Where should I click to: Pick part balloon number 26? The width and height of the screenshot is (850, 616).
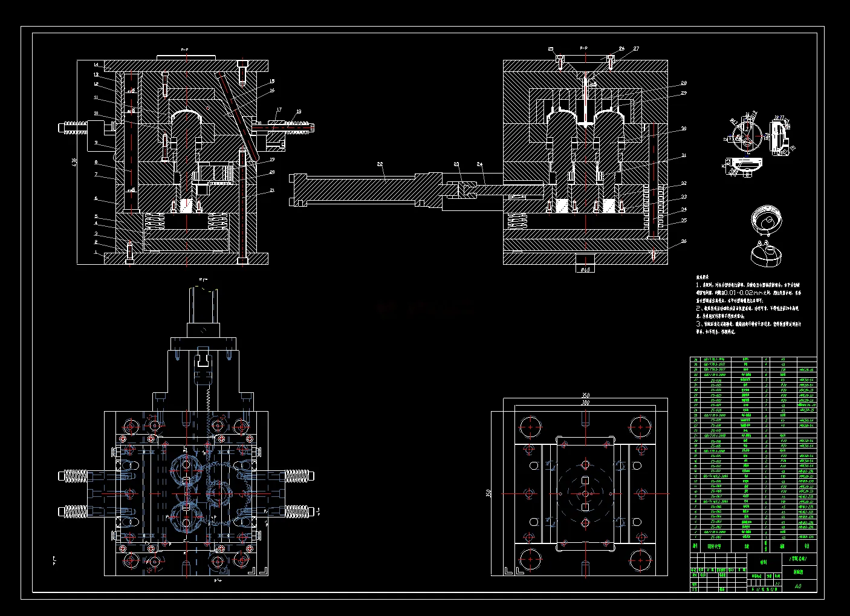click(x=621, y=48)
